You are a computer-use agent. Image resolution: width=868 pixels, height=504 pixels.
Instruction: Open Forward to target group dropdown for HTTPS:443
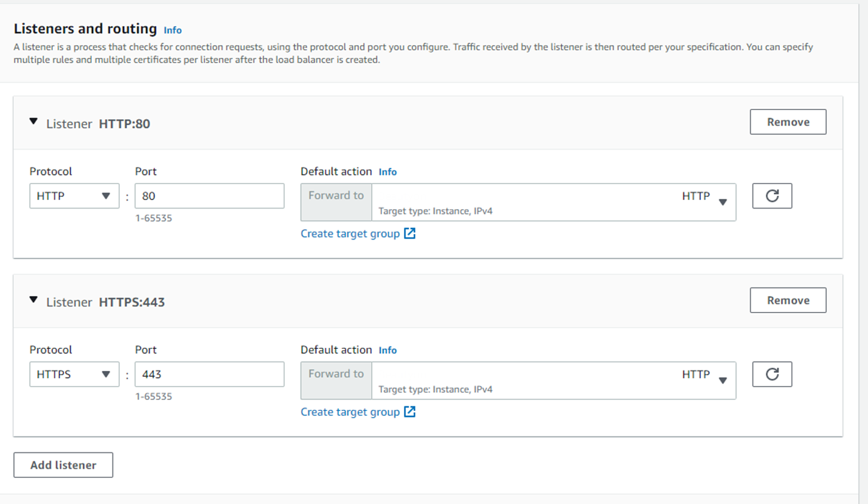pos(553,380)
